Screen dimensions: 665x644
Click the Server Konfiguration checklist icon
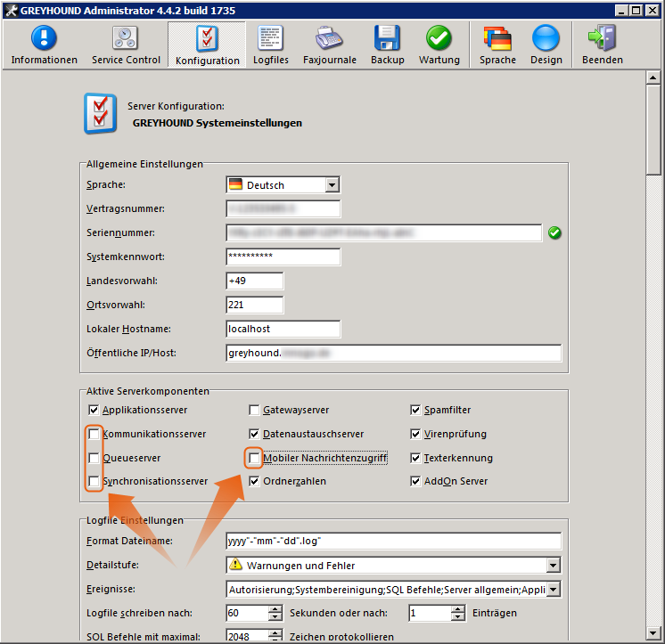100,113
